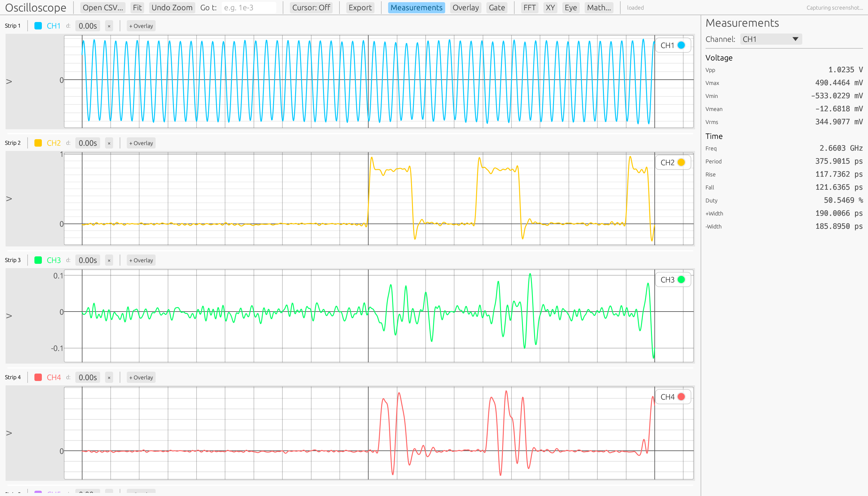Click the Vmin value -533.0229 mV
Viewport: 868px width, 496px height.
click(837, 96)
